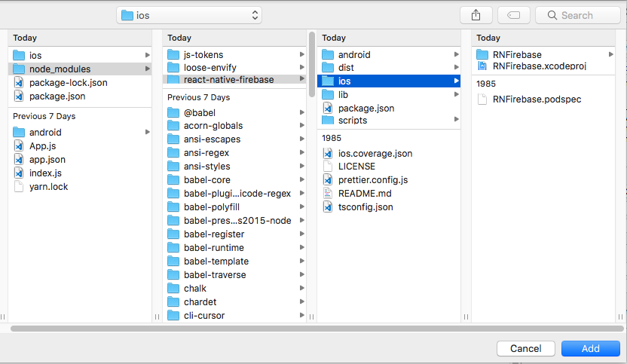This screenshot has width=627, height=364.
Task: Click the ios.coverage.json file icon
Action: 328,153
